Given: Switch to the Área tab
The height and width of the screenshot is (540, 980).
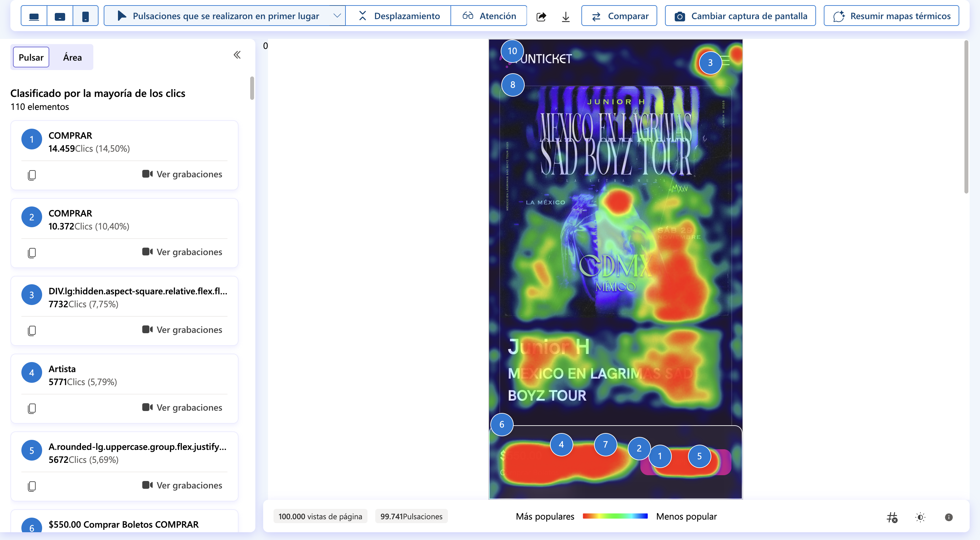Looking at the screenshot, I should [72, 57].
